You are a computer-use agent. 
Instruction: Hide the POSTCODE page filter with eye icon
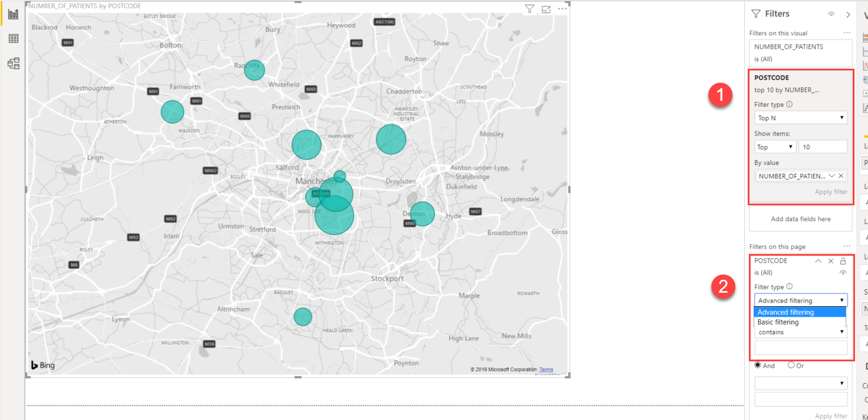[x=843, y=273]
